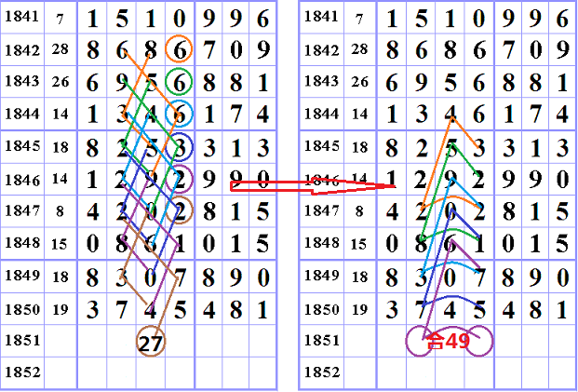The width and height of the screenshot is (578, 392).
Task: Click the circled number 27 prediction
Action: 151,343
